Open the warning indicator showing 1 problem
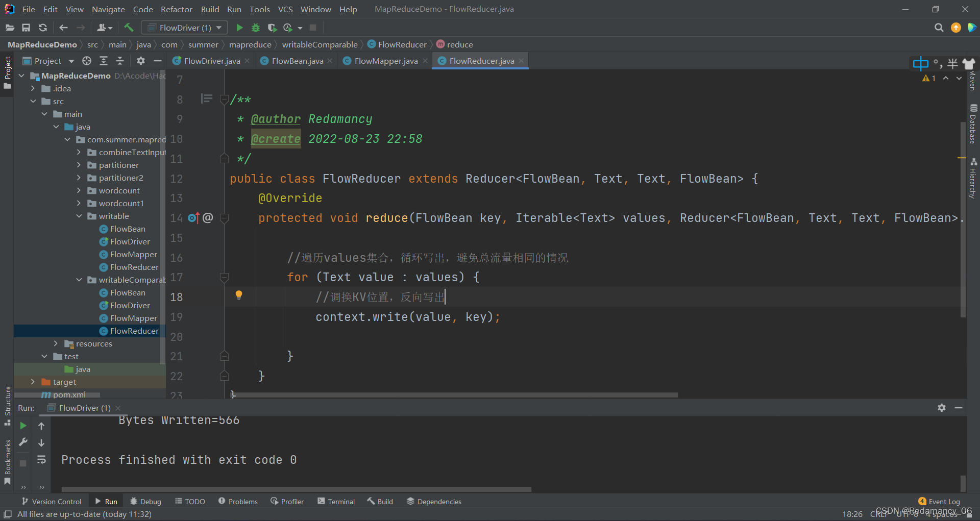The height and width of the screenshot is (521, 980). pyautogui.click(x=929, y=78)
